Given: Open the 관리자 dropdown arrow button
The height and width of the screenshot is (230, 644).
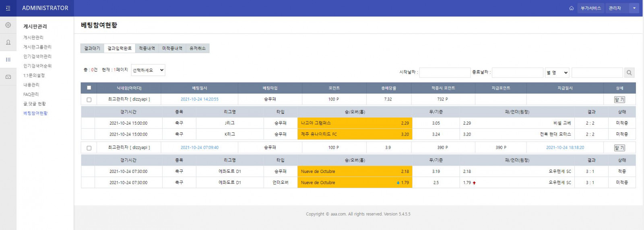Looking at the screenshot, I should pyautogui.click(x=634, y=8).
